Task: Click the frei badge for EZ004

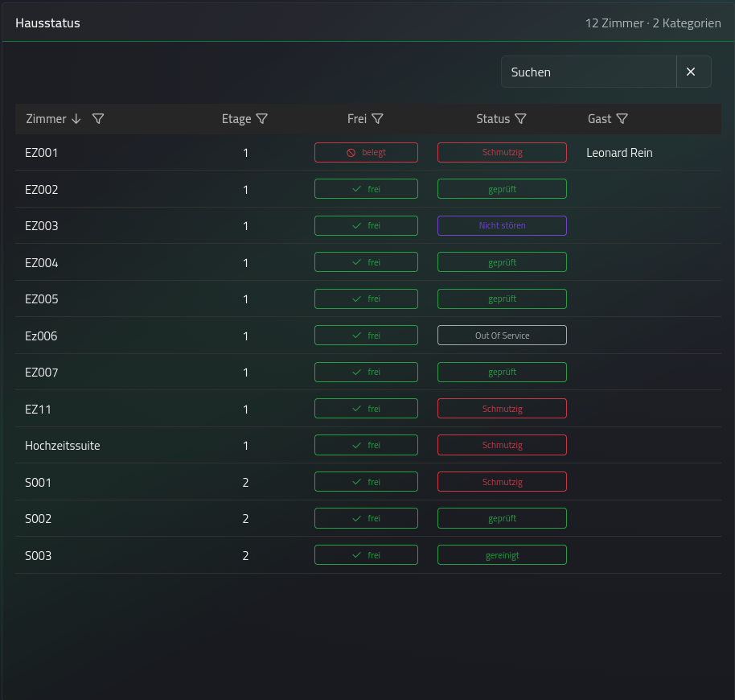Action: (366, 262)
